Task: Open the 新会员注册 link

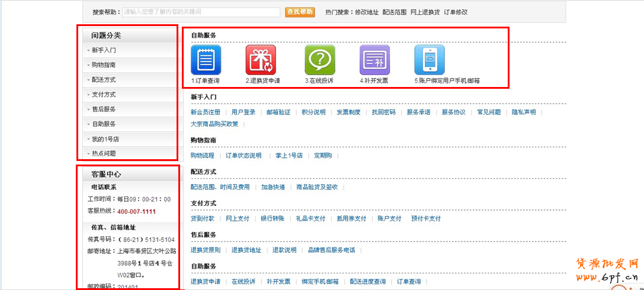Action: (205, 112)
